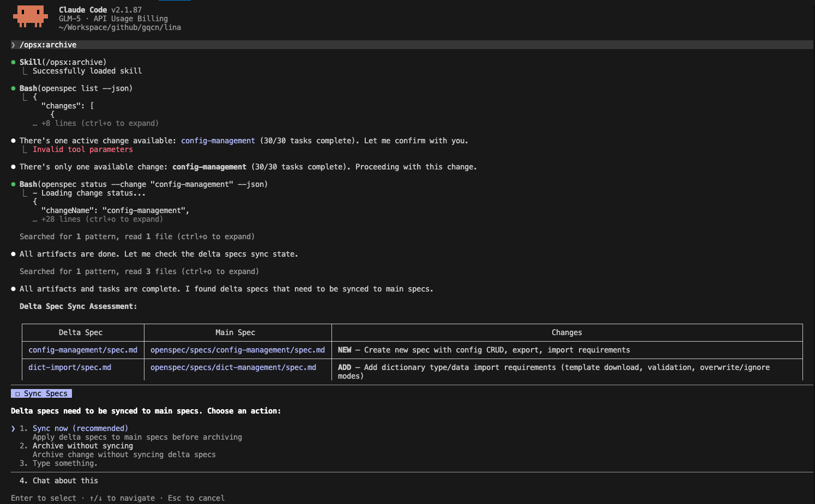
Task: Click the white bullet beside the delta specs message
Action: tap(13, 288)
